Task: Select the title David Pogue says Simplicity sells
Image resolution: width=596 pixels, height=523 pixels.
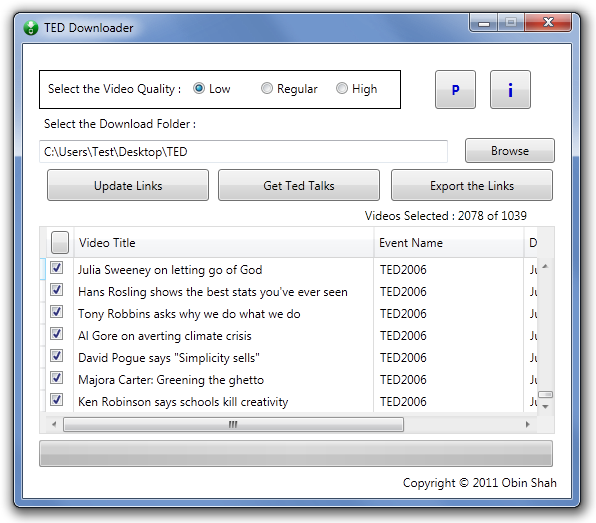Action: pyautogui.click(x=169, y=358)
